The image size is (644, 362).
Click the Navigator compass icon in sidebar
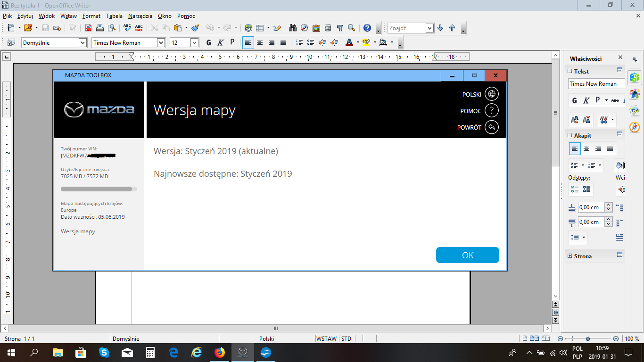[635, 127]
